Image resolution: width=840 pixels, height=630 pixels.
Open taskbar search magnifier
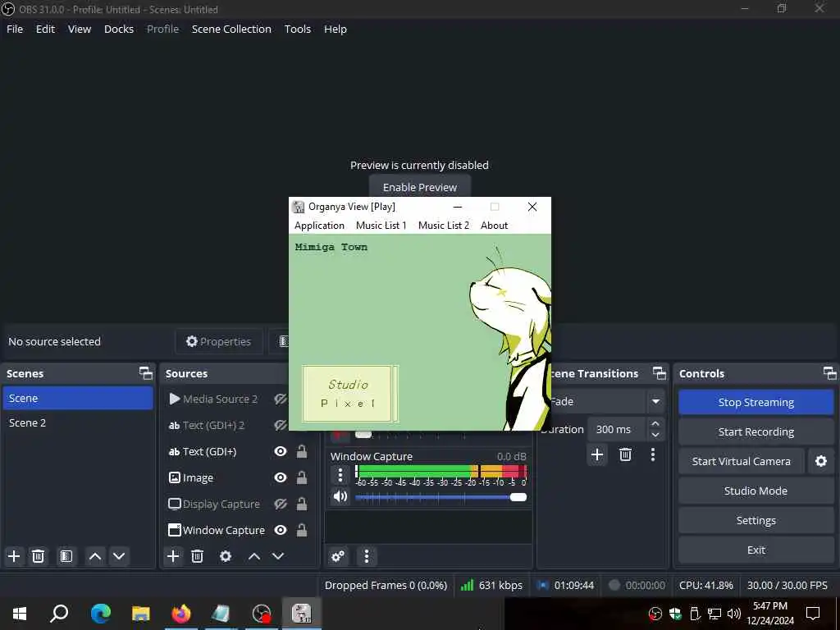point(59,614)
